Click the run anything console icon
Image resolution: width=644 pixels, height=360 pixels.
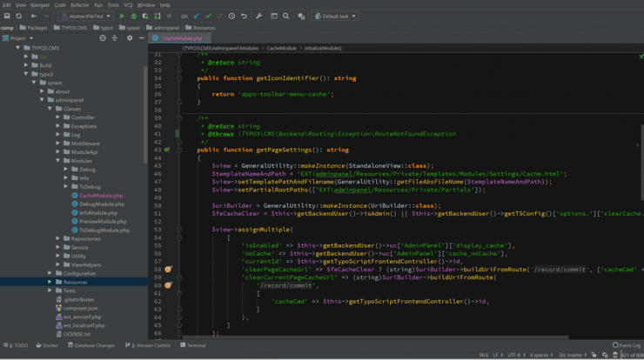(x=274, y=16)
